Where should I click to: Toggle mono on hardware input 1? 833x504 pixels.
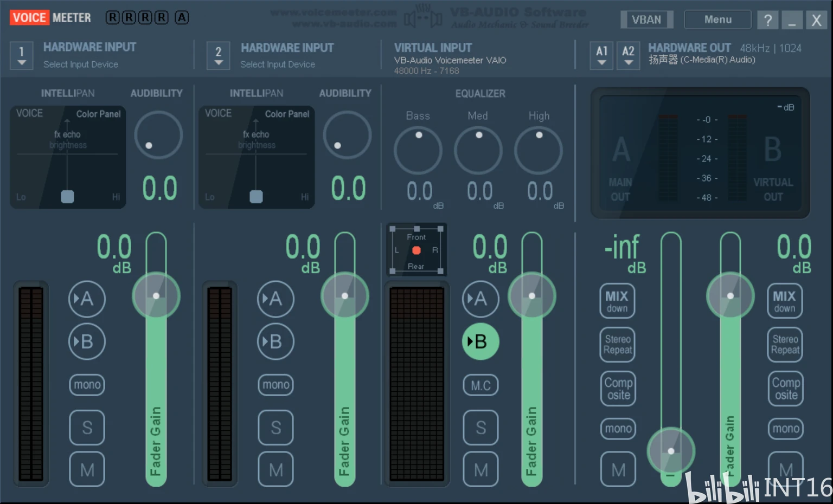(87, 385)
